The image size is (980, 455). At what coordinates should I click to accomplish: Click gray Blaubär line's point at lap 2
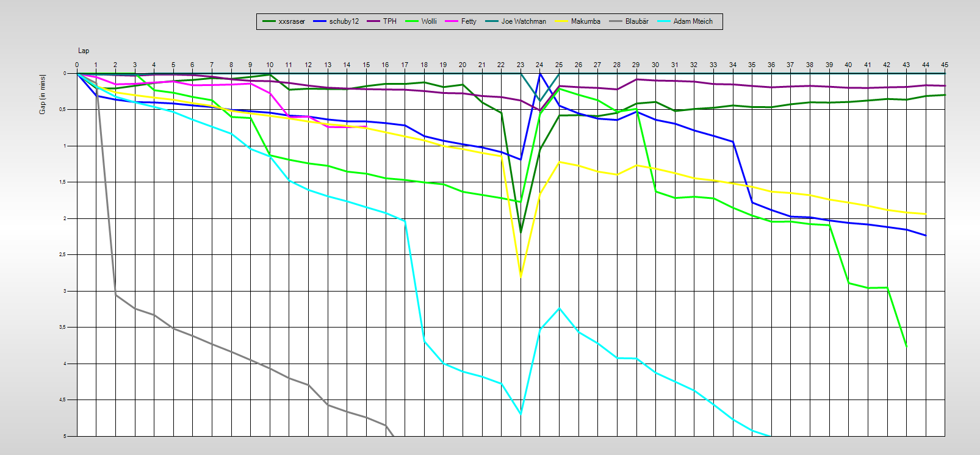[115, 295]
